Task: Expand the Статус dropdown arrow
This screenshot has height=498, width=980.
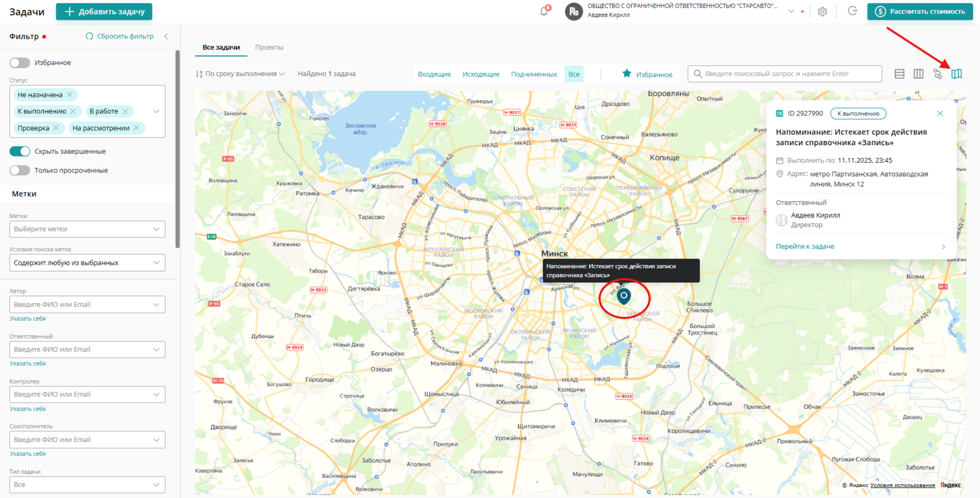Action: click(156, 111)
